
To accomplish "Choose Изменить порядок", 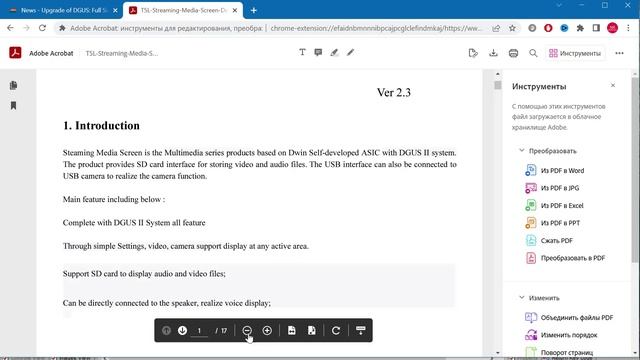I will pyautogui.click(x=561, y=335).
